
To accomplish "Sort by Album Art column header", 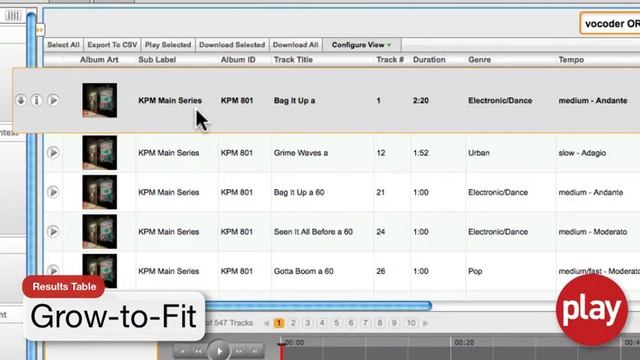I will (99, 60).
